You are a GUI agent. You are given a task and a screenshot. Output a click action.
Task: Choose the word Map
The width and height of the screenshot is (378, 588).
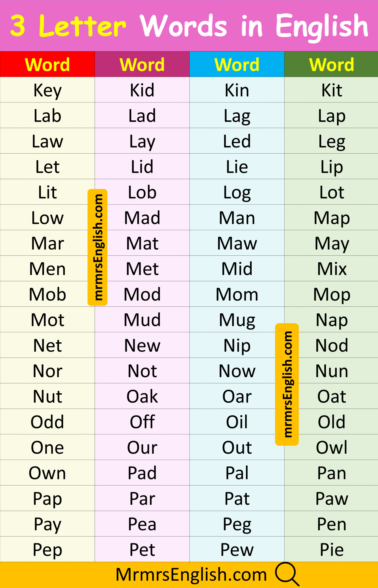tap(332, 218)
